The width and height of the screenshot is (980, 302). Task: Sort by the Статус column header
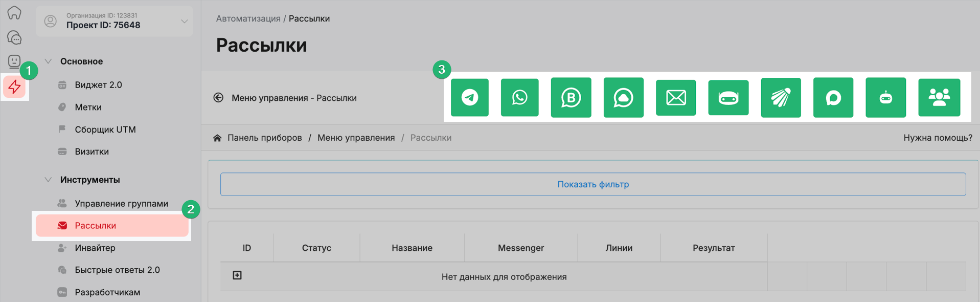tap(316, 248)
